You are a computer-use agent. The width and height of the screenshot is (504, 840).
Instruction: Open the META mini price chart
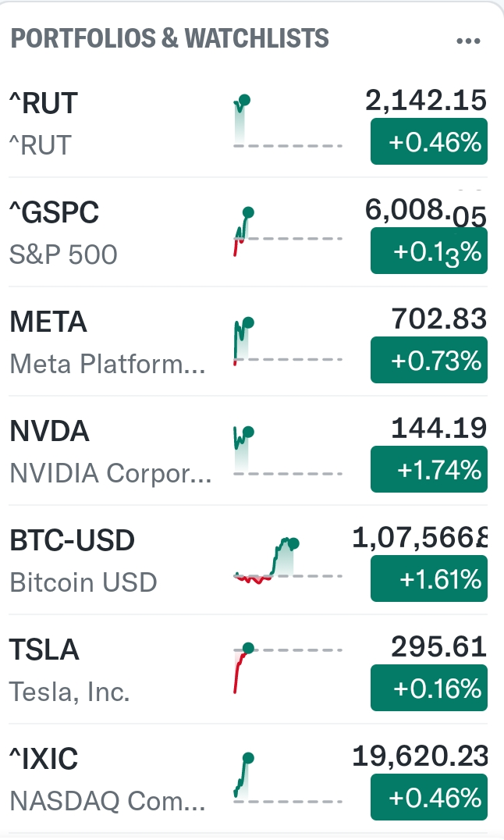287,341
